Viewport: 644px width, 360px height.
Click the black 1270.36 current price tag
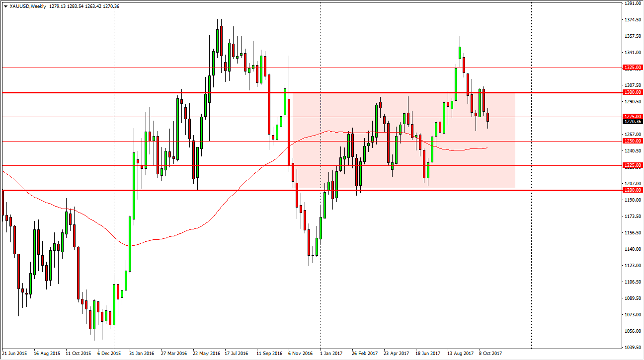point(631,121)
